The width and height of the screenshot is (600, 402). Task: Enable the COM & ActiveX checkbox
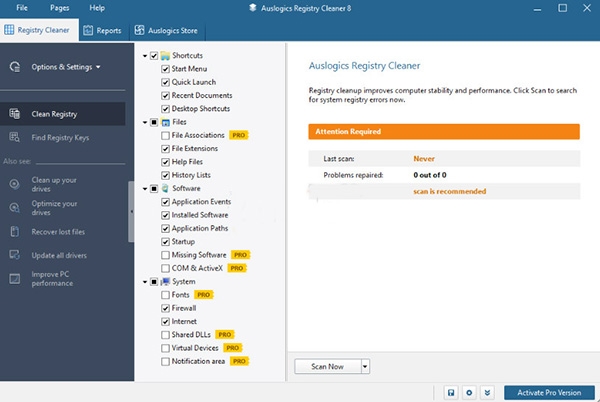[165, 269]
